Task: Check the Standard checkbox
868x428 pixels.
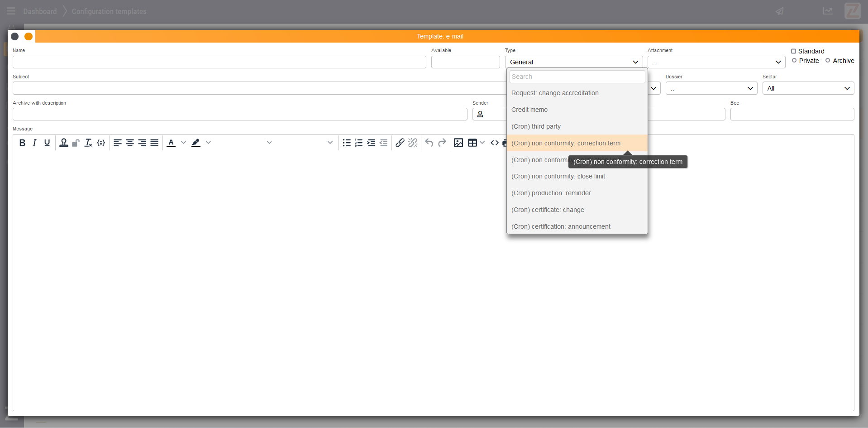Action: 793,51
